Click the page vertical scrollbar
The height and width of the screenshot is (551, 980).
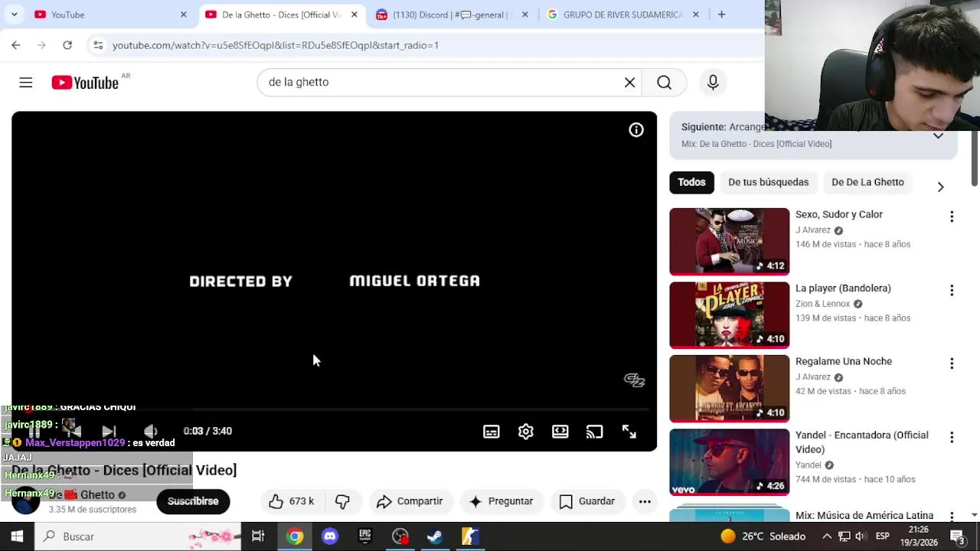click(974, 158)
